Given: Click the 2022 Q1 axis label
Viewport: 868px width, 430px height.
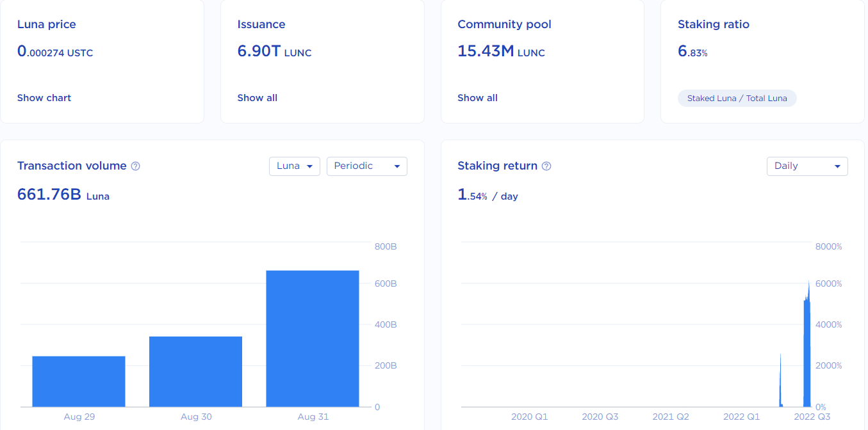Looking at the screenshot, I should (741, 417).
